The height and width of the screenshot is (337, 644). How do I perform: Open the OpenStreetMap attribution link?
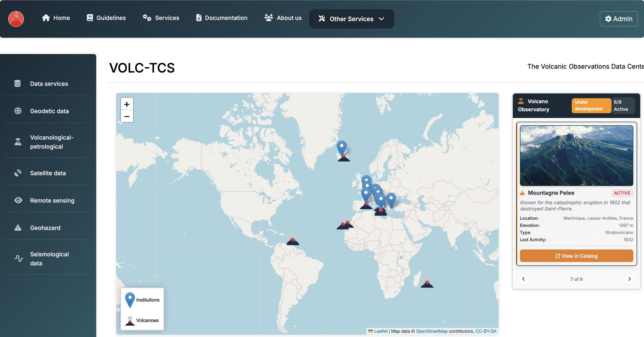pyautogui.click(x=432, y=331)
